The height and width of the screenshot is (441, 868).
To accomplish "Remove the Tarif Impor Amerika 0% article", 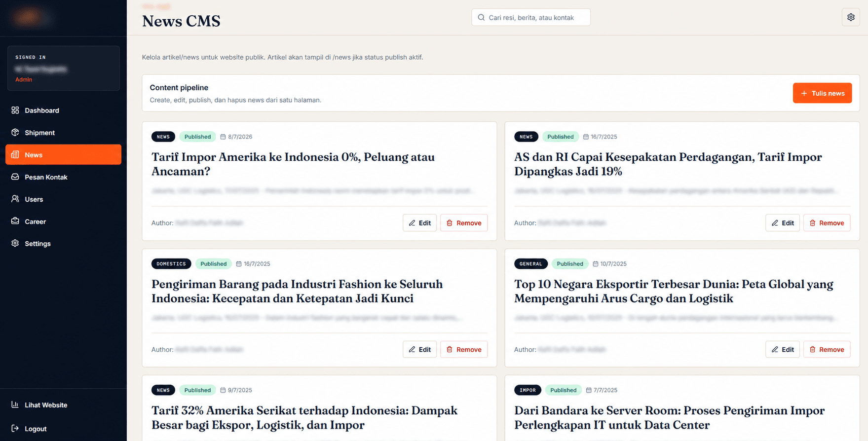I will coord(464,223).
